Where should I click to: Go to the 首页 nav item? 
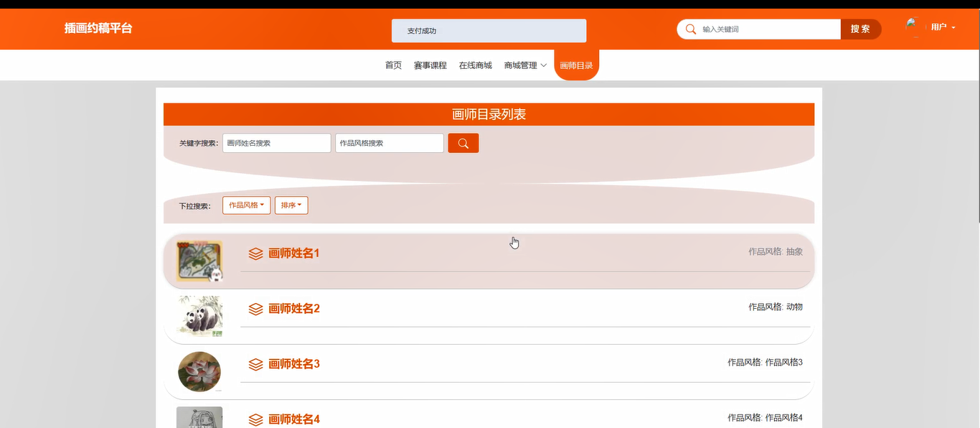click(x=393, y=65)
